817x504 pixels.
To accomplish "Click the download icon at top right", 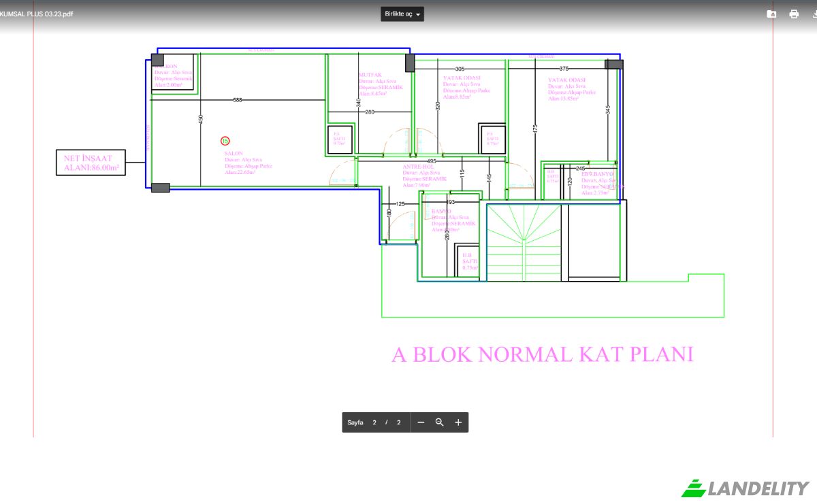I will click(x=815, y=14).
